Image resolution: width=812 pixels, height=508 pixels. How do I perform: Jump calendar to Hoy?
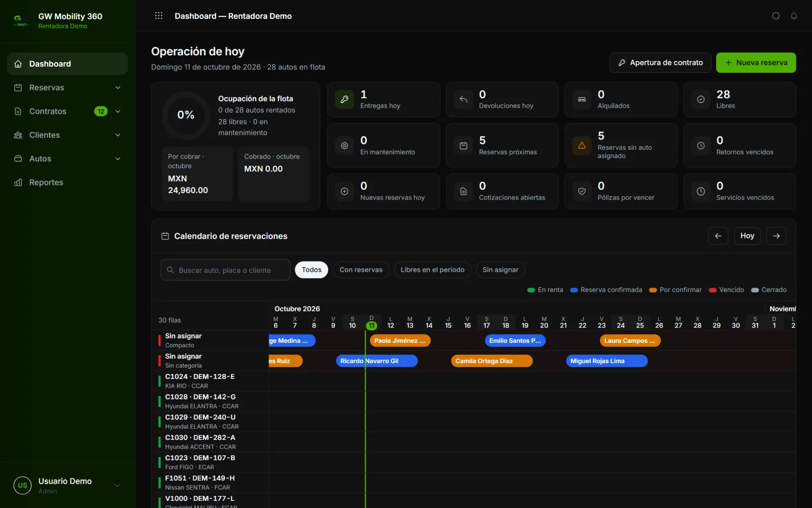pos(747,236)
